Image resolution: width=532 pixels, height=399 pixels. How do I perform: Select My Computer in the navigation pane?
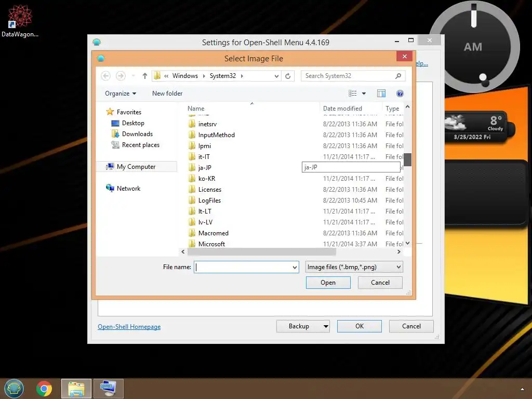point(136,167)
